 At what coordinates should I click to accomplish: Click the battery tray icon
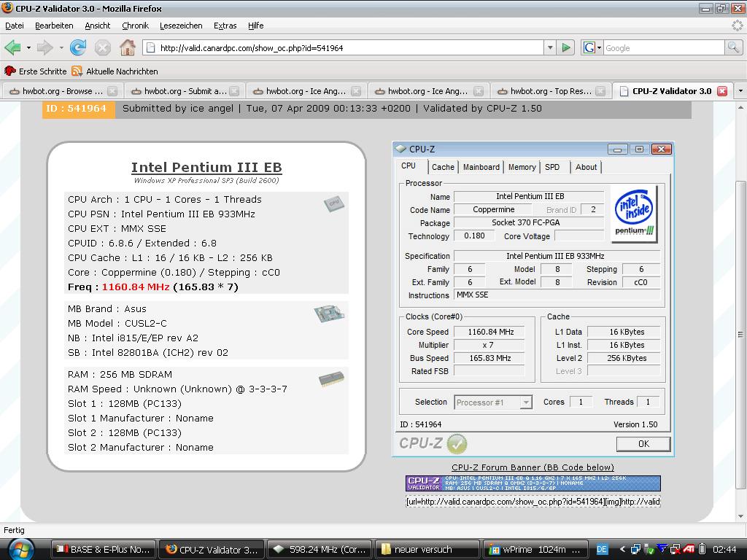702,550
